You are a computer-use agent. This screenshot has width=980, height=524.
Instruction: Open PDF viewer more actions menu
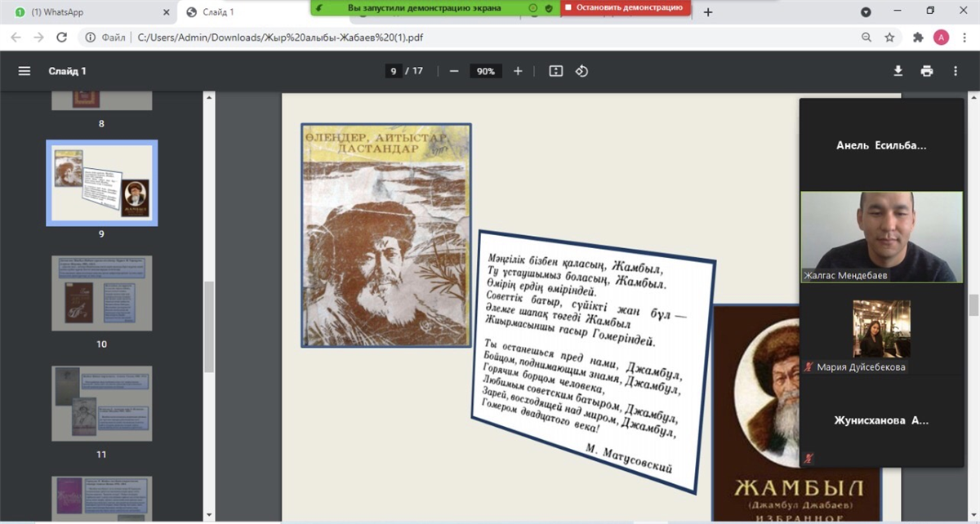(x=955, y=71)
